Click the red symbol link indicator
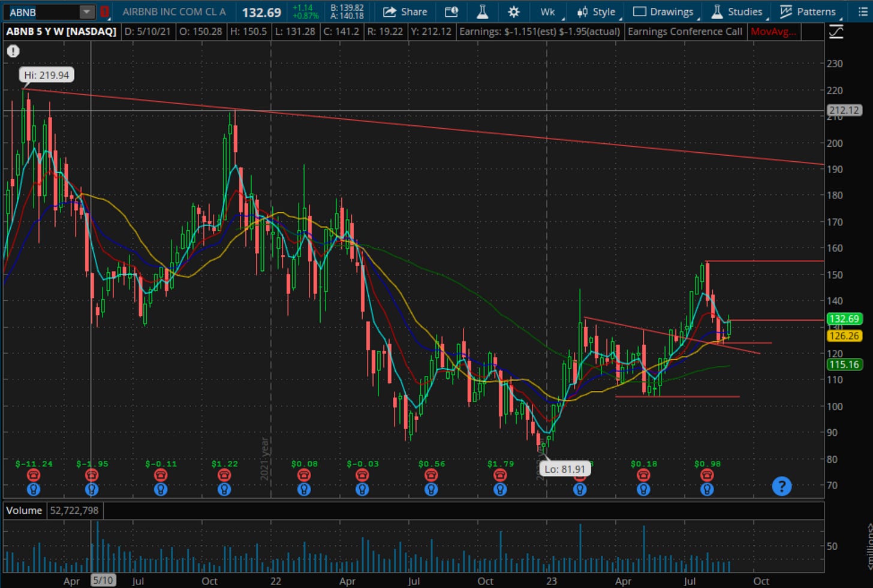The width and height of the screenshot is (873, 588). click(104, 12)
